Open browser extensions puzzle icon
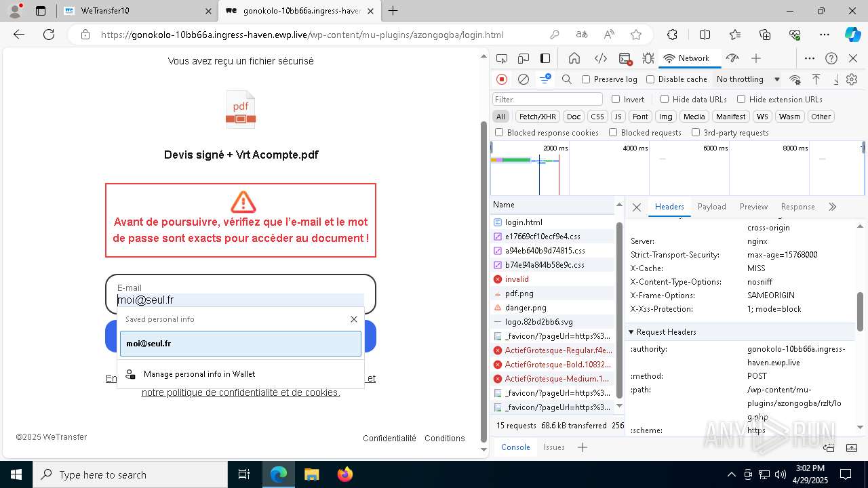Viewport: 868px width, 488px height. (672, 35)
